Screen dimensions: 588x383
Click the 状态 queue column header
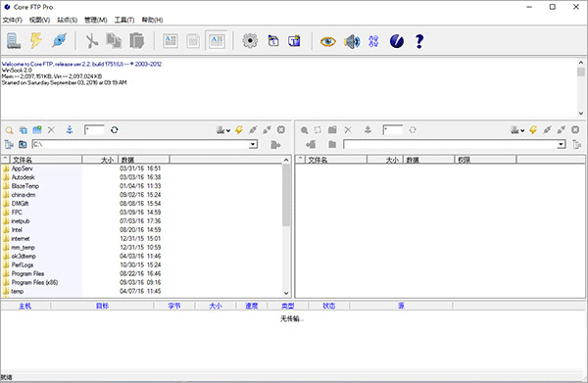pyautogui.click(x=329, y=306)
